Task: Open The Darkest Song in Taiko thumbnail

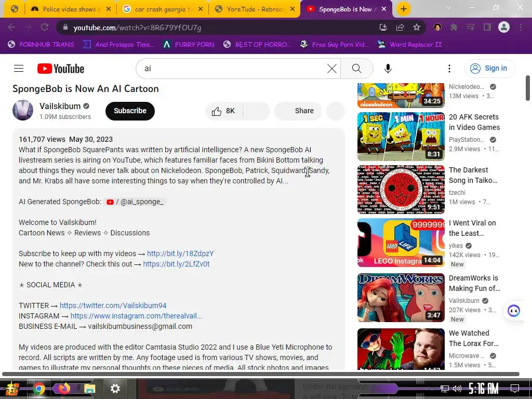Action: (401, 190)
